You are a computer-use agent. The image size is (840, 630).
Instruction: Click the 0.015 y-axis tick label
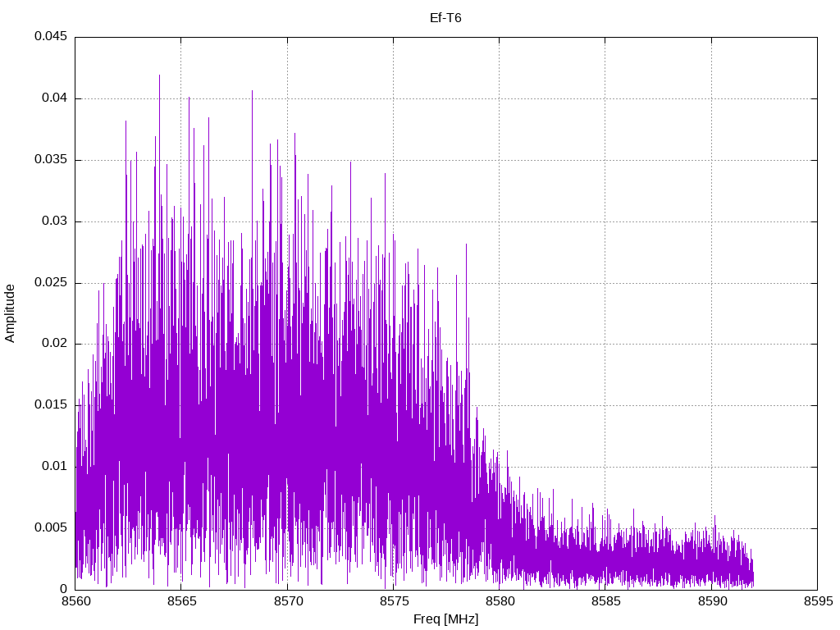[51, 405]
